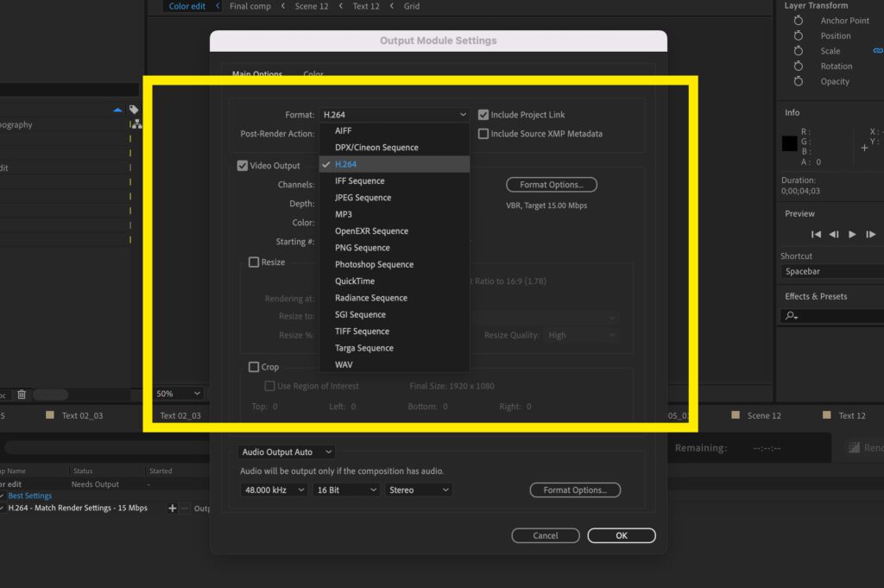Open H.264 Match Render Settings link

coord(78,508)
